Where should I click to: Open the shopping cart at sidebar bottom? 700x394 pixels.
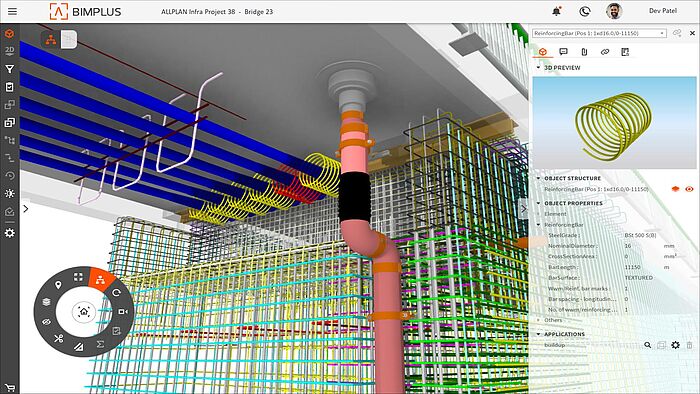coord(9,388)
